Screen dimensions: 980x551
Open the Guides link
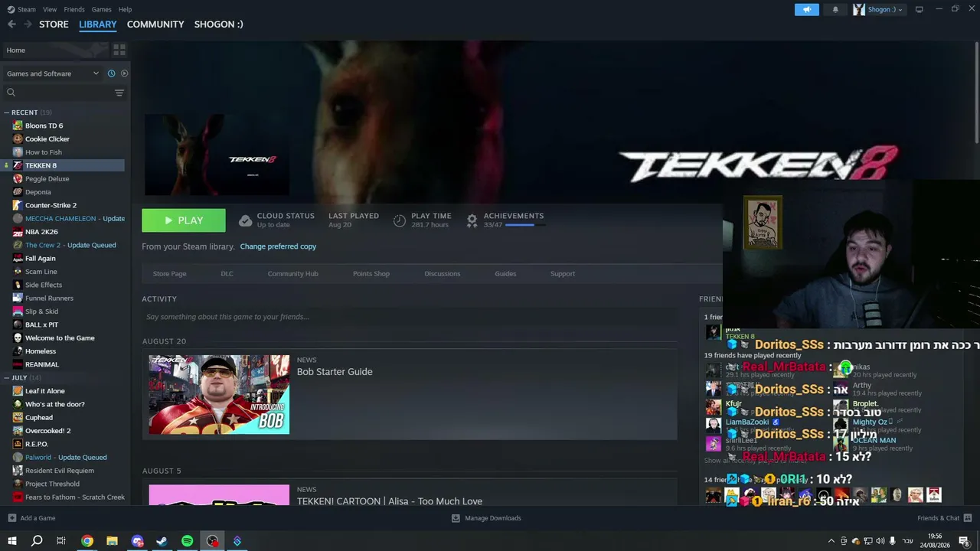505,274
